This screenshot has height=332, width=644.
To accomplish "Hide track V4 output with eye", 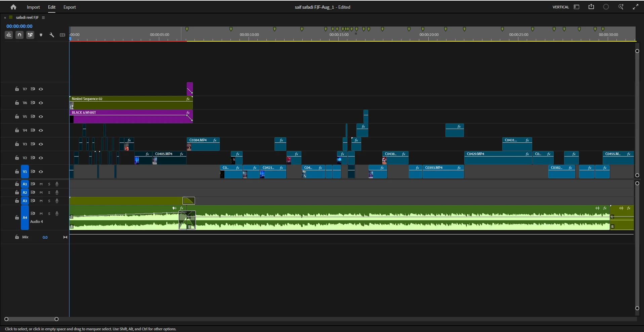I will 41,131.
